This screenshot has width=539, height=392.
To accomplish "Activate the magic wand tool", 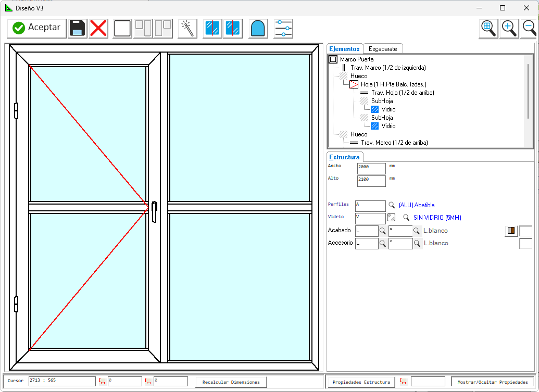I will pyautogui.click(x=187, y=28).
